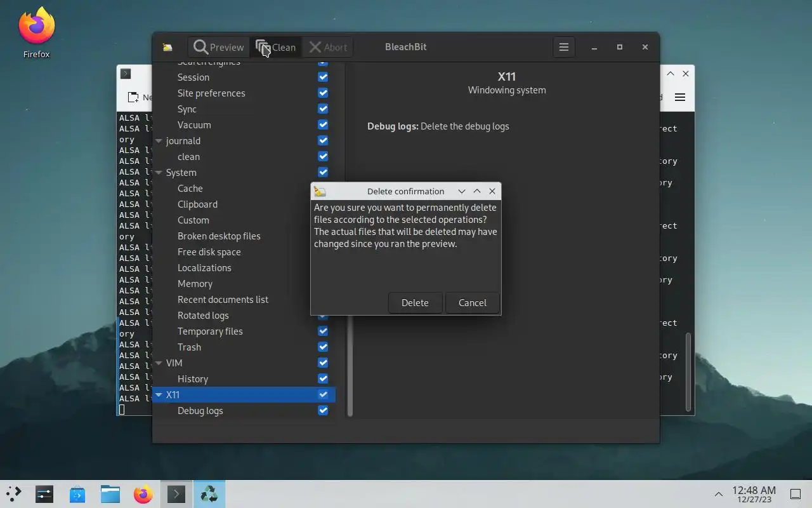Open Discover software store from taskbar

click(77, 494)
